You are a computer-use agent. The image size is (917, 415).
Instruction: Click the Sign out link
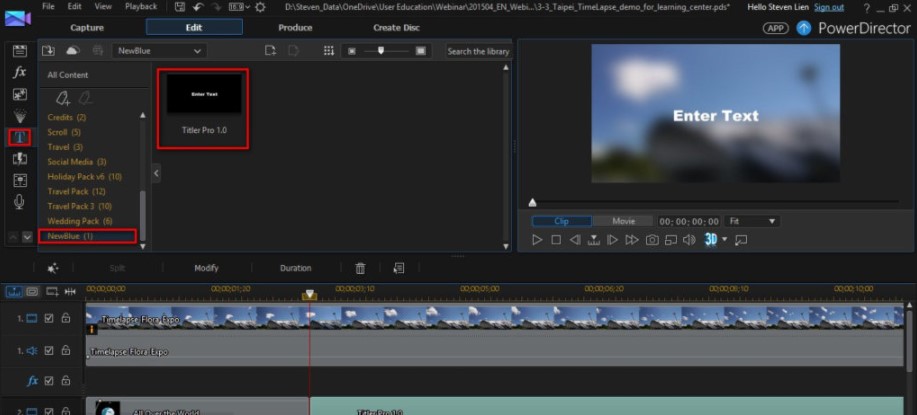pyautogui.click(x=829, y=7)
